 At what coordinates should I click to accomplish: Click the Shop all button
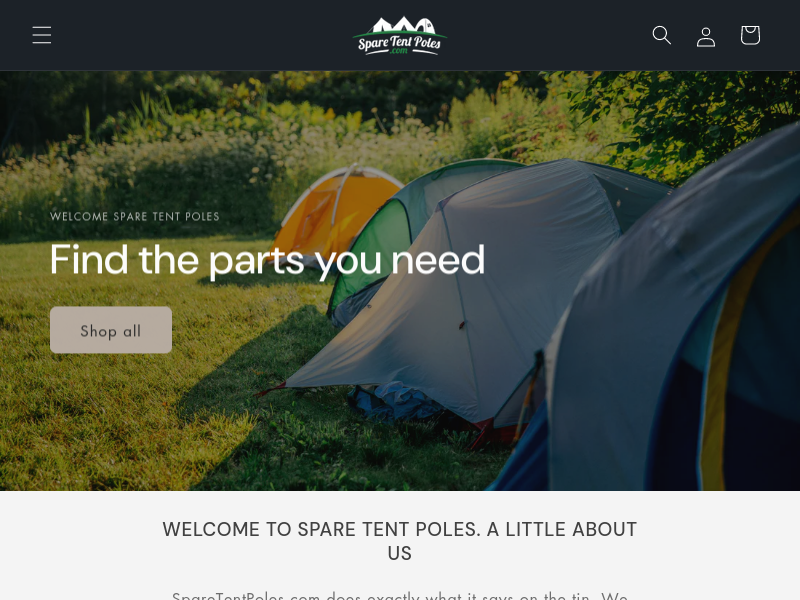coord(111,330)
